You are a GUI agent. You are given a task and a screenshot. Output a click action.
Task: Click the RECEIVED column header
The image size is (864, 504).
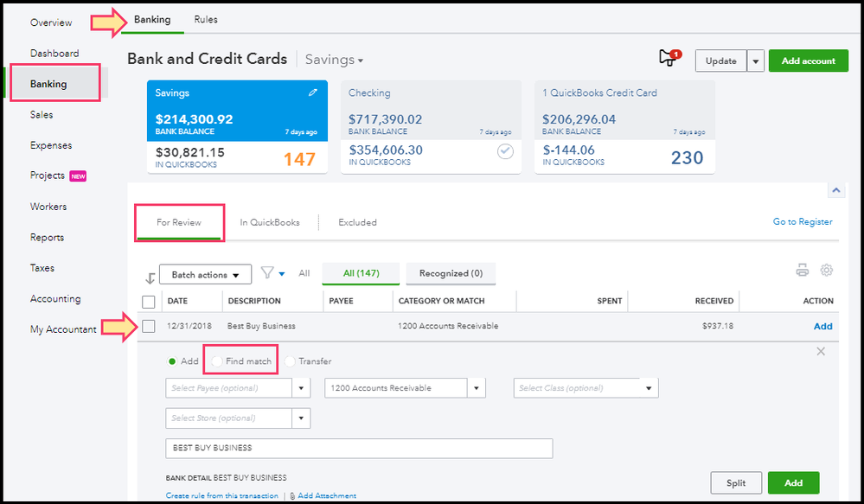(714, 301)
